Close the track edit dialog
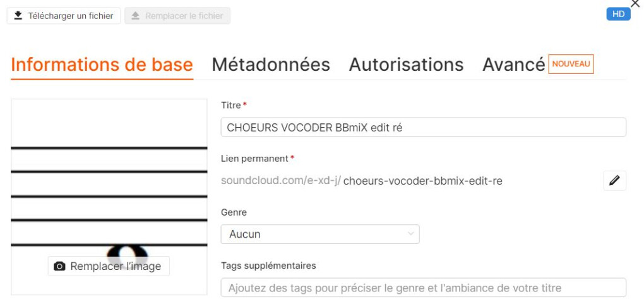Image resolution: width=644 pixels, height=299 pixels. click(635, 4)
